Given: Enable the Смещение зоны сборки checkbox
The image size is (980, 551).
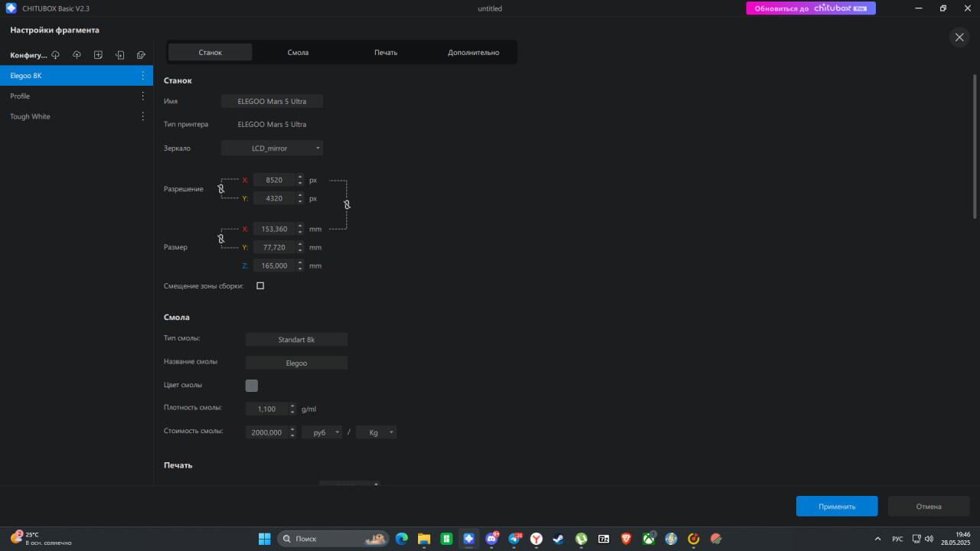Looking at the screenshot, I should coord(260,285).
